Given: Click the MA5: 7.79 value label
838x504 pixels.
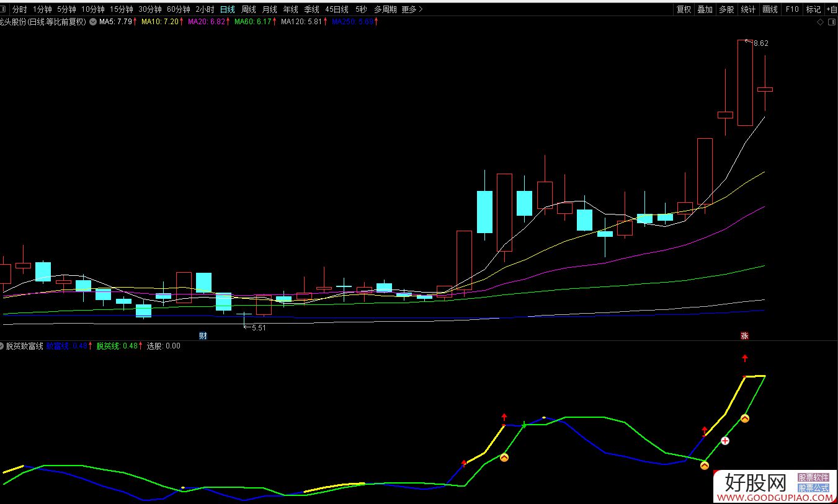Looking at the screenshot, I should pos(116,22).
